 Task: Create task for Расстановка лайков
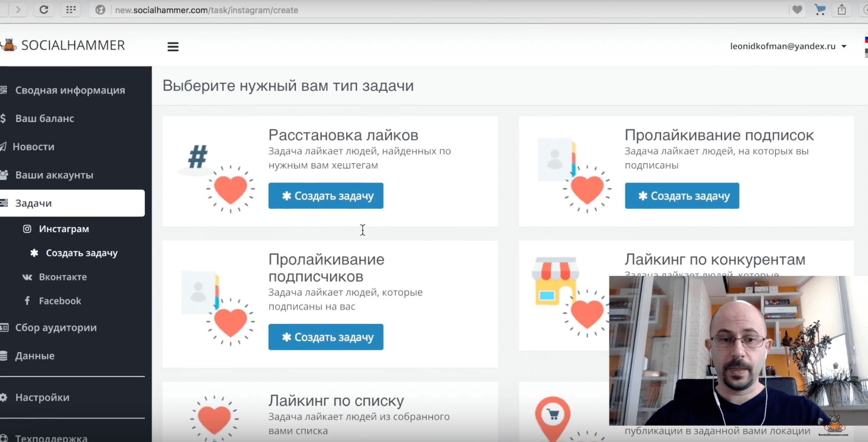[x=326, y=196]
